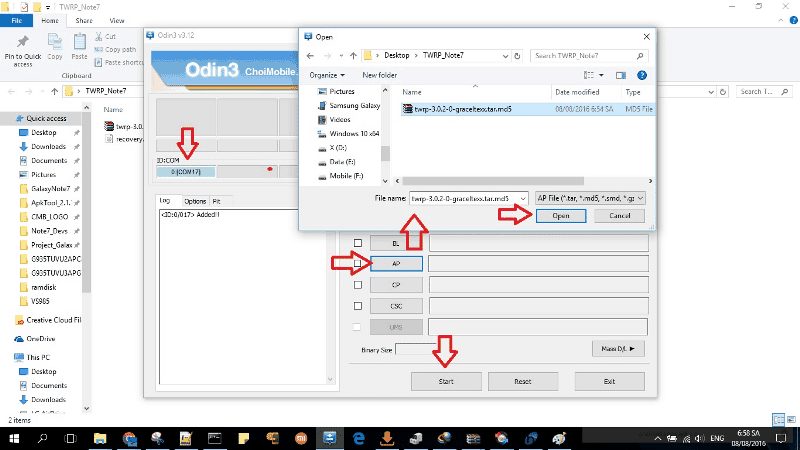This screenshot has height=450, width=800.
Task: Refresh the Open dialog folder view
Action: [517, 56]
